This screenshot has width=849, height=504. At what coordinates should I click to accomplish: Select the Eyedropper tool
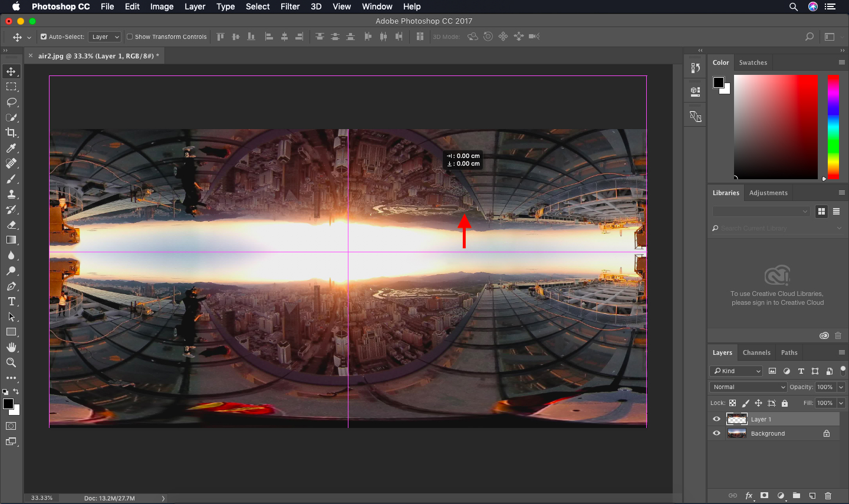tap(11, 148)
